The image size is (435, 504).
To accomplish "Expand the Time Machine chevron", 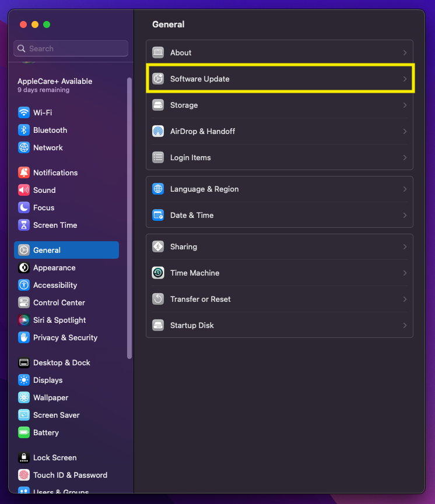I will pos(405,273).
